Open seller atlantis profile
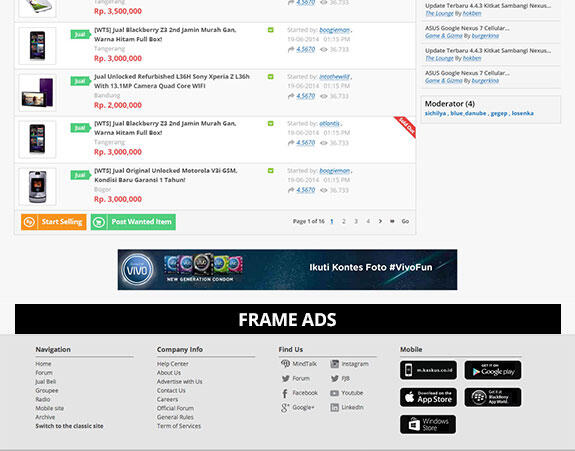The image size is (575, 451). point(329,124)
